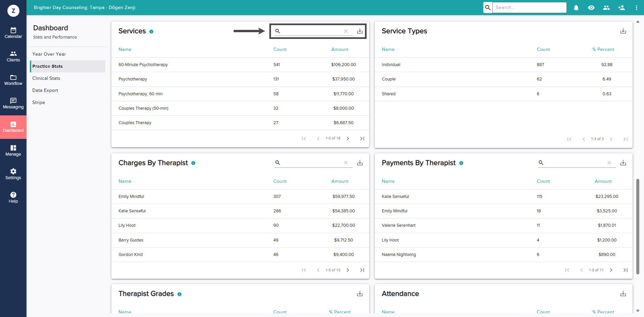Click the add person icon in top bar
The height and width of the screenshot is (317, 644).
[621, 7]
